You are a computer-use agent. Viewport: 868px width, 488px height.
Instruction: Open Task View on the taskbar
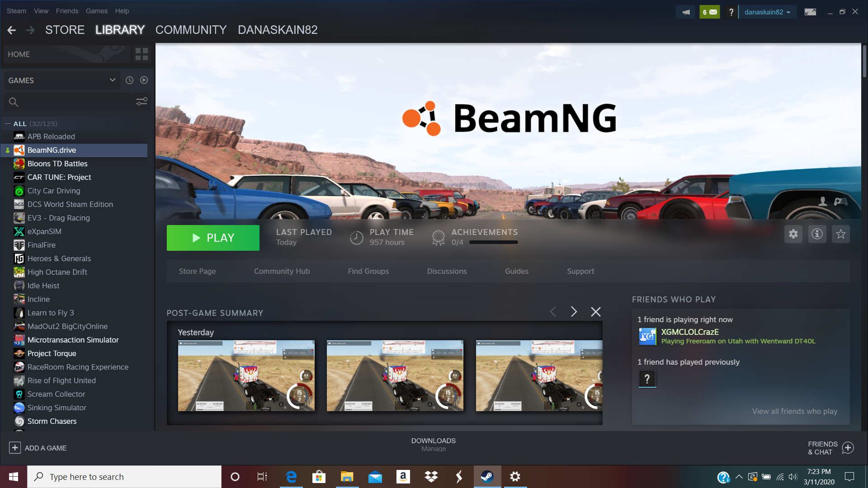[x=262, y=477]
